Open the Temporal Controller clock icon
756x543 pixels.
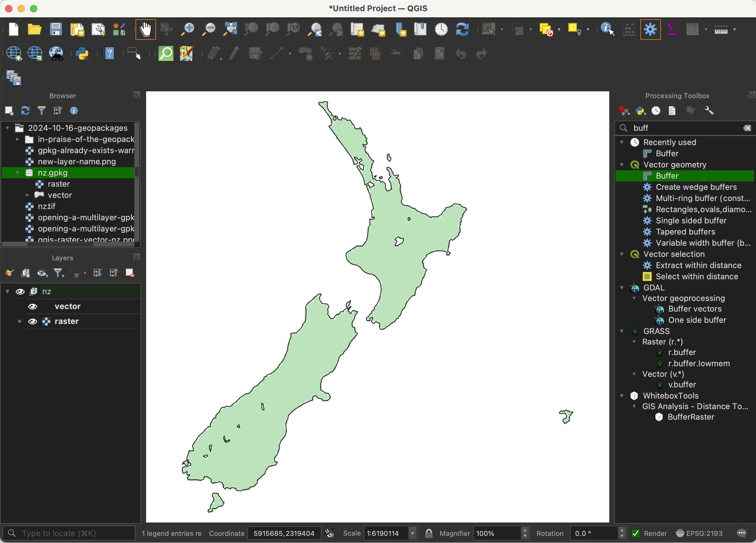click(441, 29)
